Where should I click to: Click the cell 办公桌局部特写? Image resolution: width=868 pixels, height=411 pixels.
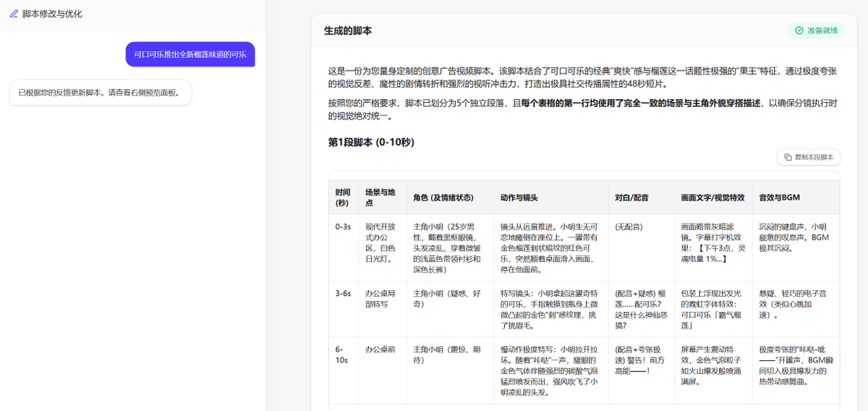pos(382,309)
